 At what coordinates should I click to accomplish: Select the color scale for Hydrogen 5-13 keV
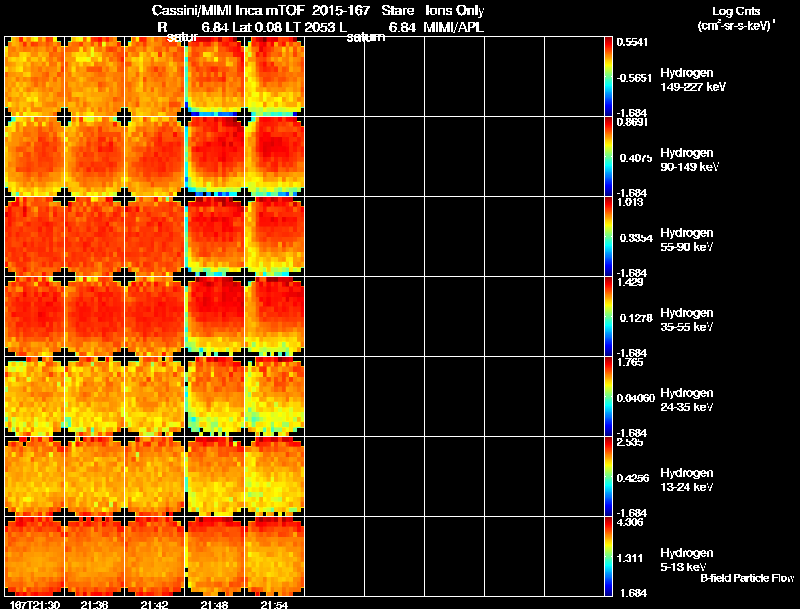click(x=611, y=557)
